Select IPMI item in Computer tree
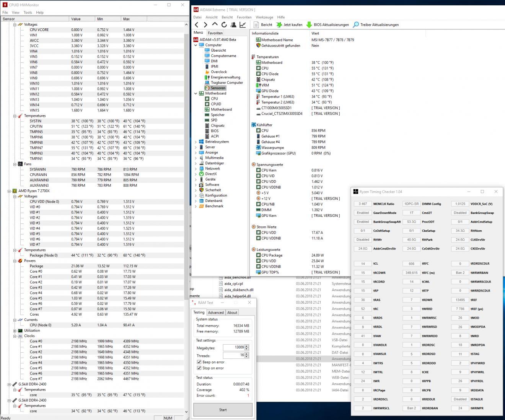505x420 pixels. coord(214,67)
